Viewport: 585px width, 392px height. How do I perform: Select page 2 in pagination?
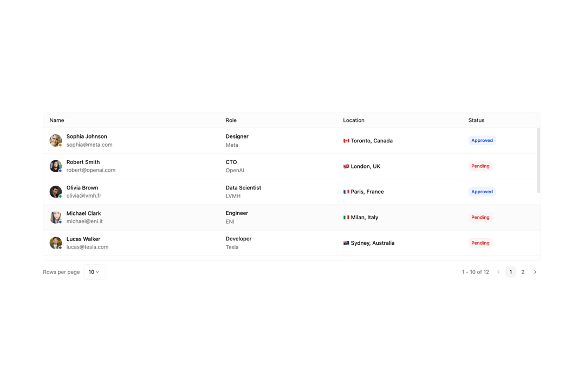(523, 272)
